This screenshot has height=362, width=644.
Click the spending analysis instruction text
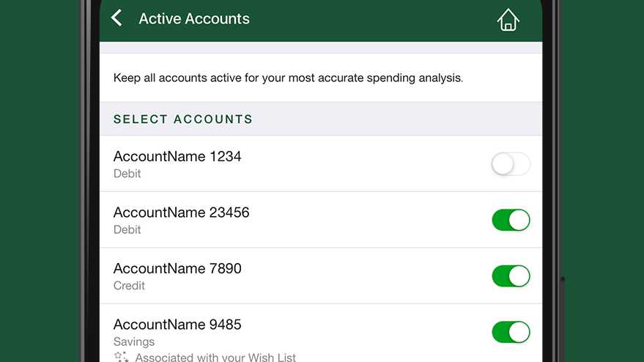(288, 78)
